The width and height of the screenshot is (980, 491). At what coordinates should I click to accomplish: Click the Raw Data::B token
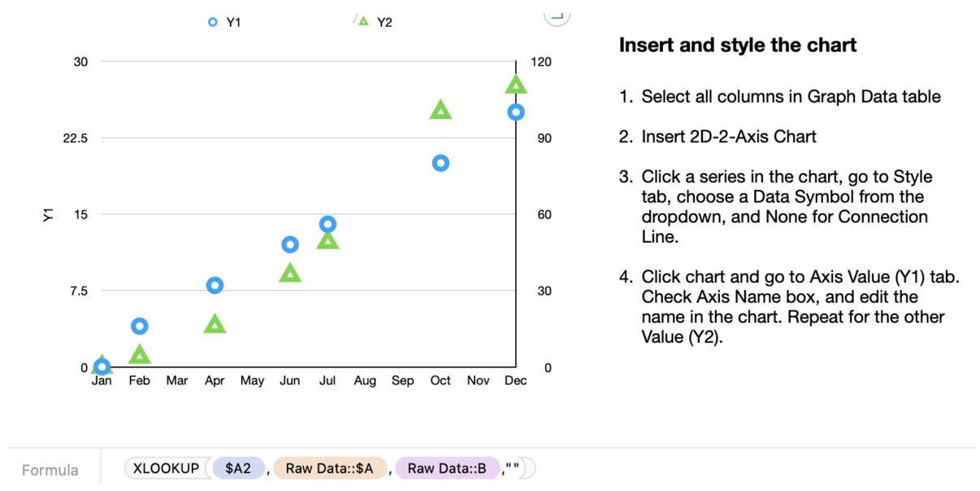(x=447, y=467)
